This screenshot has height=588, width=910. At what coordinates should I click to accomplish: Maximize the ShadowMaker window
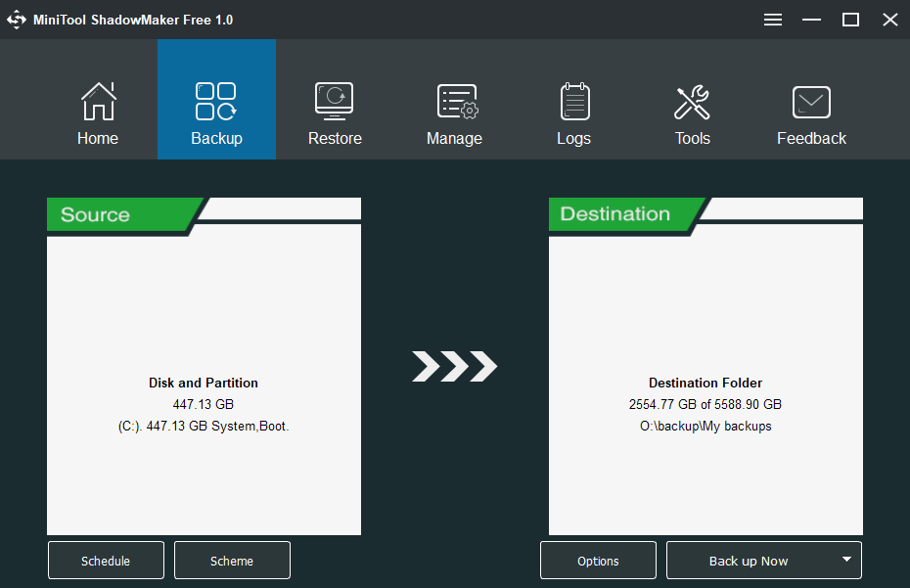pos(850,20)
